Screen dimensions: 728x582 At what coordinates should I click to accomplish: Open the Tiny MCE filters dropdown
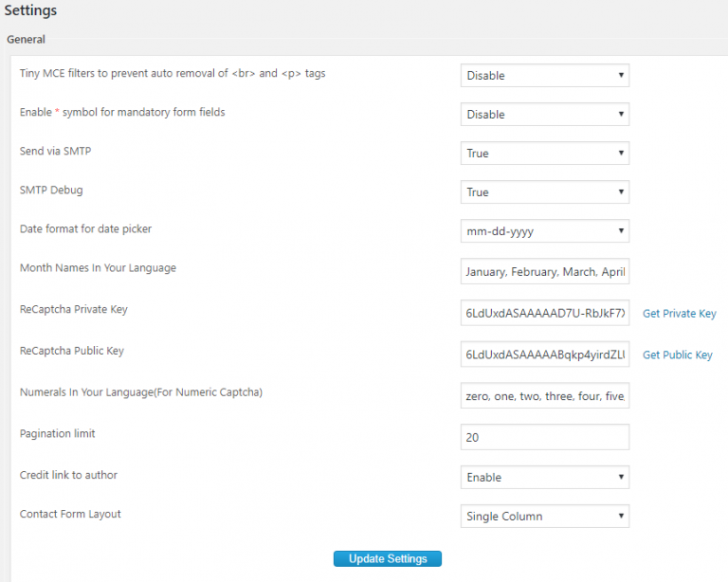click(544, 76)
